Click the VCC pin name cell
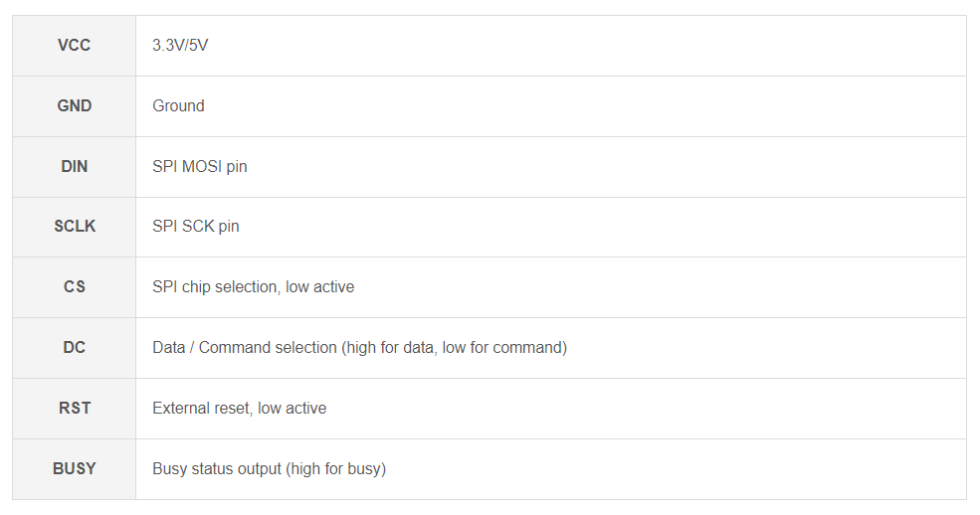 [x=75, y=46]
